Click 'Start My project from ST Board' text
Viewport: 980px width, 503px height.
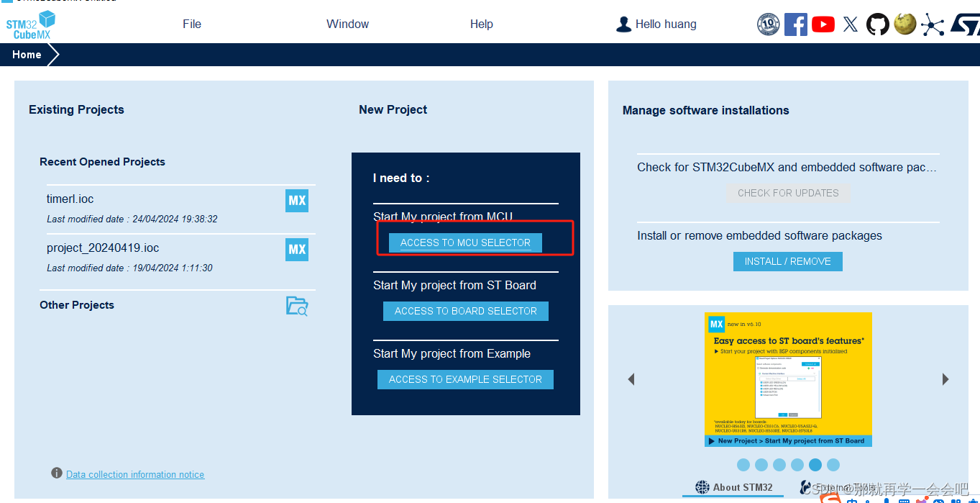point(454,286)
